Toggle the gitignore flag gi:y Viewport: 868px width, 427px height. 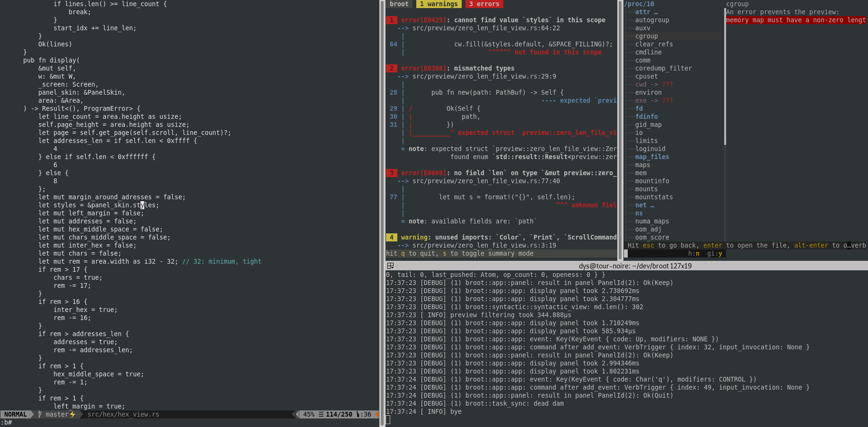pos(715,254)
